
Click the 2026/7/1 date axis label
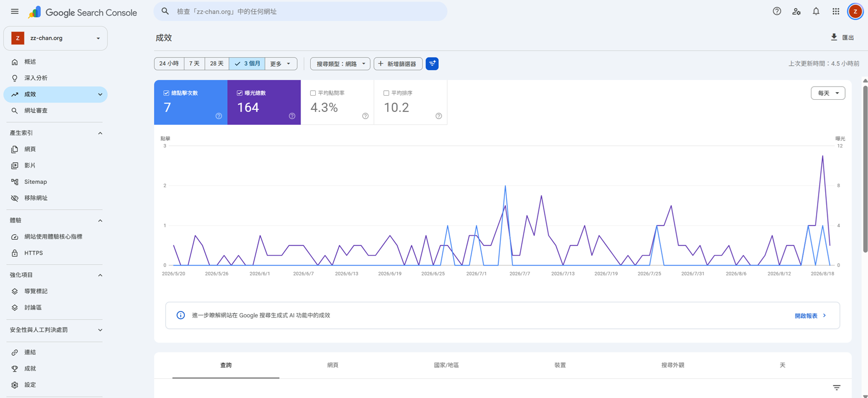(x=476, y=273)
